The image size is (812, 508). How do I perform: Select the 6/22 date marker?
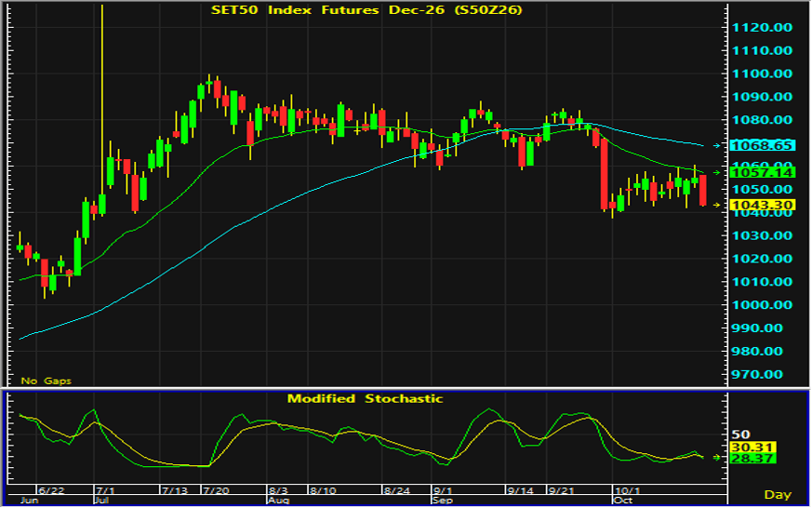pyautogui.click(x=52, y=490)
